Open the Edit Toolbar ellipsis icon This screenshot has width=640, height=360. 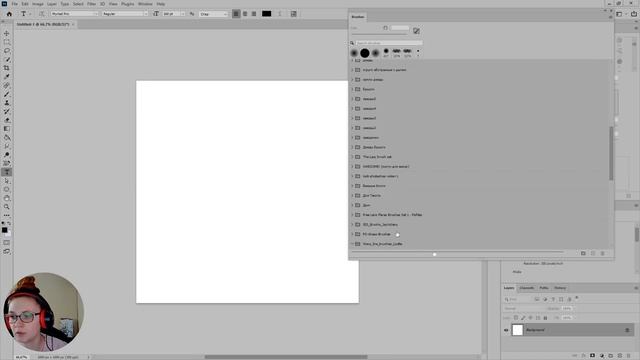click(7, 215)
